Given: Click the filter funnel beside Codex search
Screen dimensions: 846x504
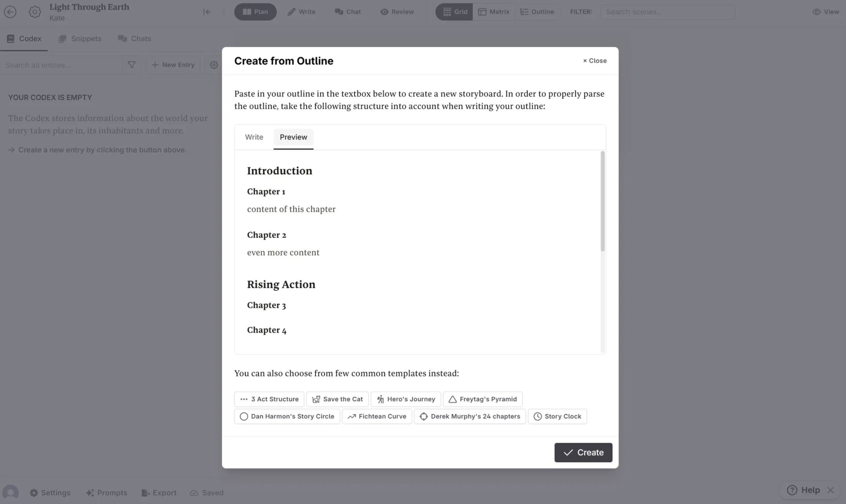Looking at the screenshot, I should [x=131, y=65].
